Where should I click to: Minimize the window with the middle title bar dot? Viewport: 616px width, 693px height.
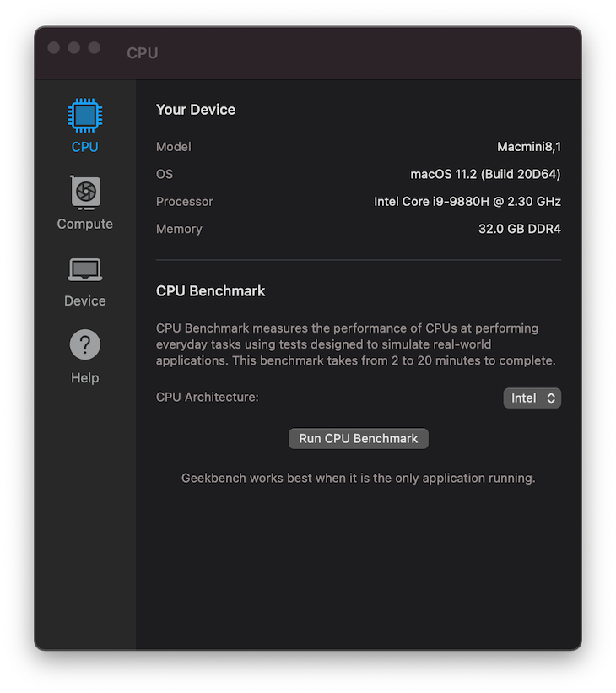coord(73,48)
